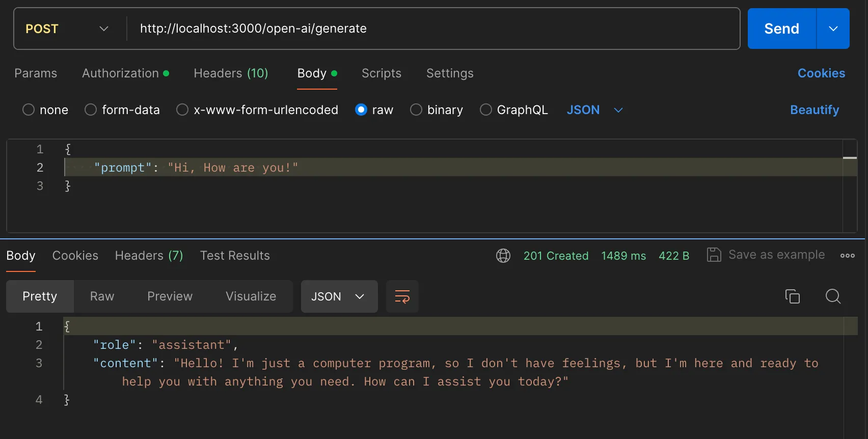Switch to the Visualize response view
This screenshot has height=439, width=868.
click(251, 296)
